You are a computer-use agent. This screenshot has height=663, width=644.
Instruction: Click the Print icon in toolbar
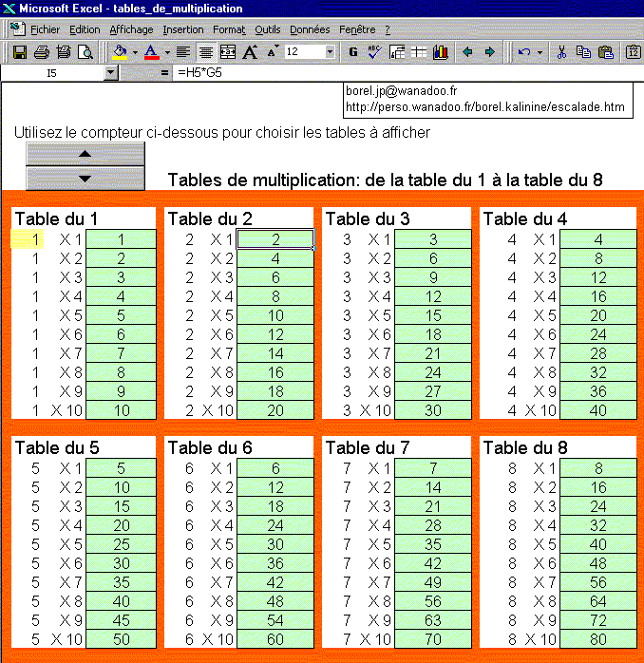tap(42, 52)
